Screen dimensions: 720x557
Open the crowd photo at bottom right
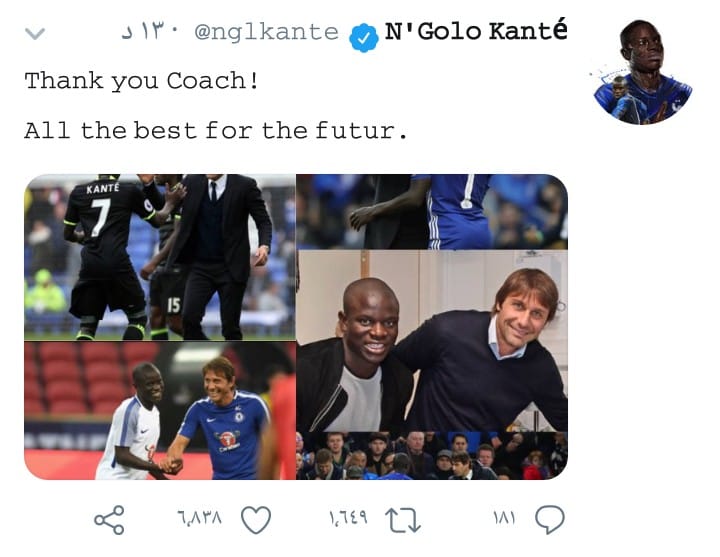432,456
